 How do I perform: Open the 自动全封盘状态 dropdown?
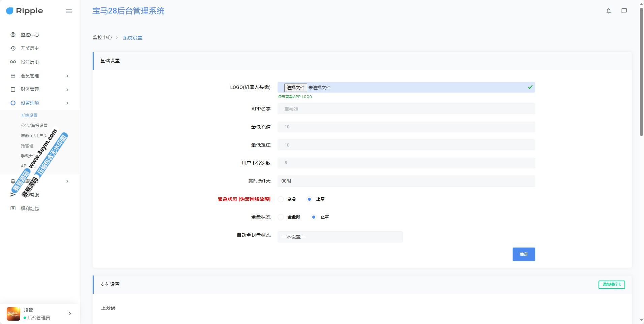point(340,237)
